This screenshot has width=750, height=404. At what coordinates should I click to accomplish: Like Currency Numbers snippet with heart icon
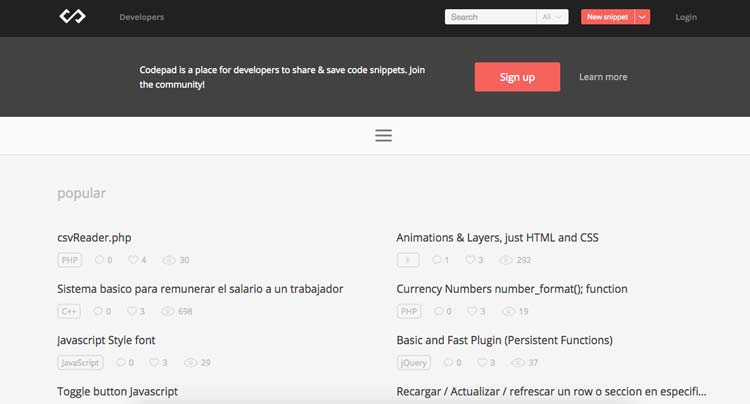pos(472,311)
